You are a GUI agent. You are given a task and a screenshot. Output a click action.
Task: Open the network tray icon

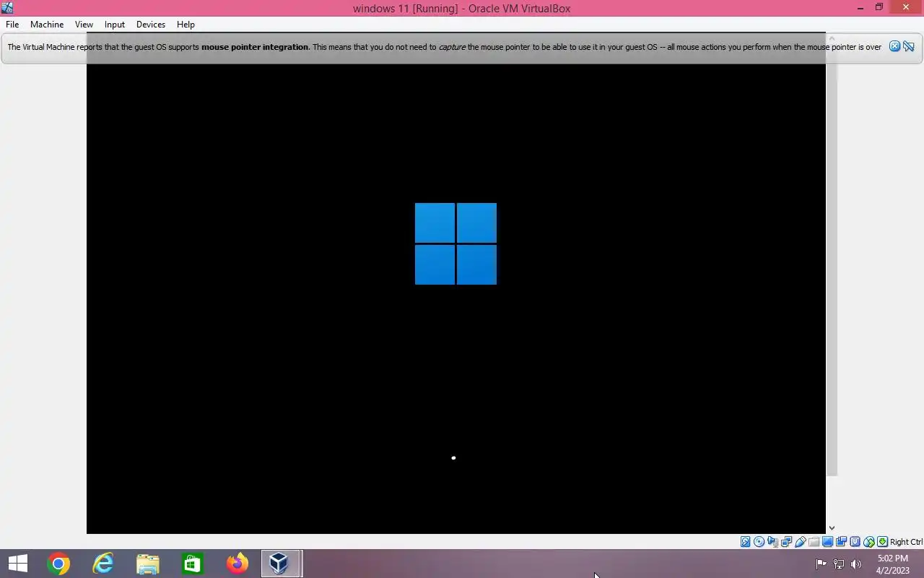pos(839,564)
